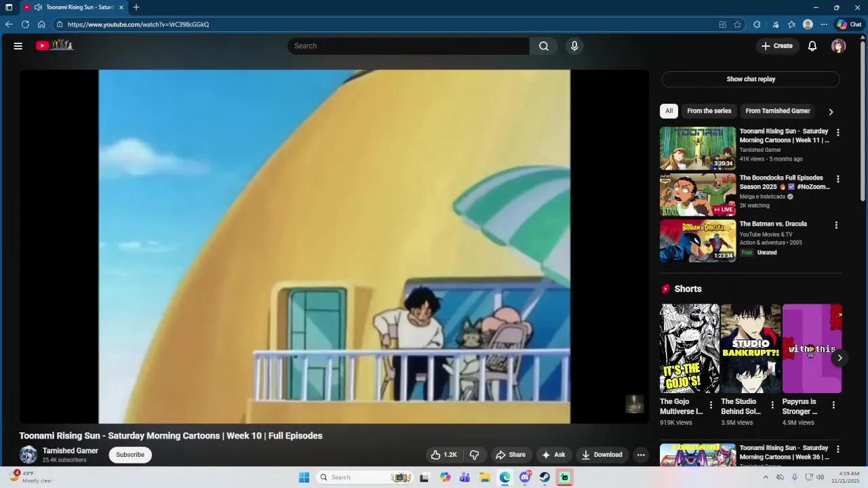Open options menu for Toonami Week 36 video

838,449
